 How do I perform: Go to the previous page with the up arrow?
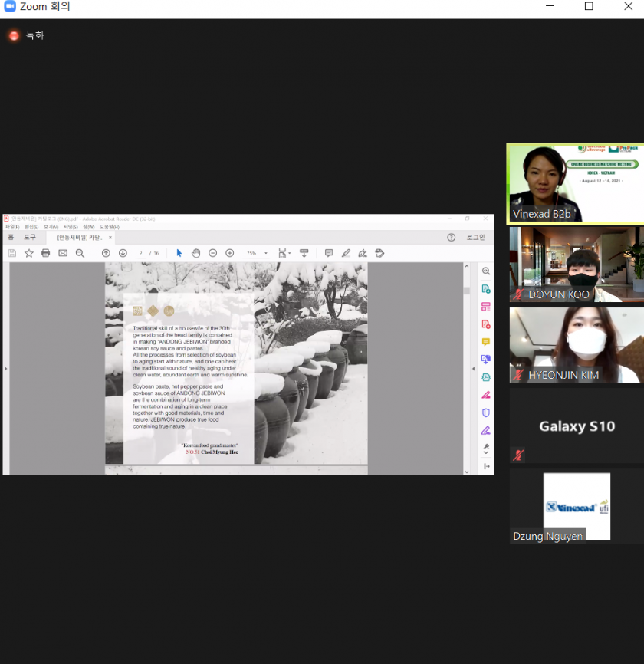click(x=106, y=253)
